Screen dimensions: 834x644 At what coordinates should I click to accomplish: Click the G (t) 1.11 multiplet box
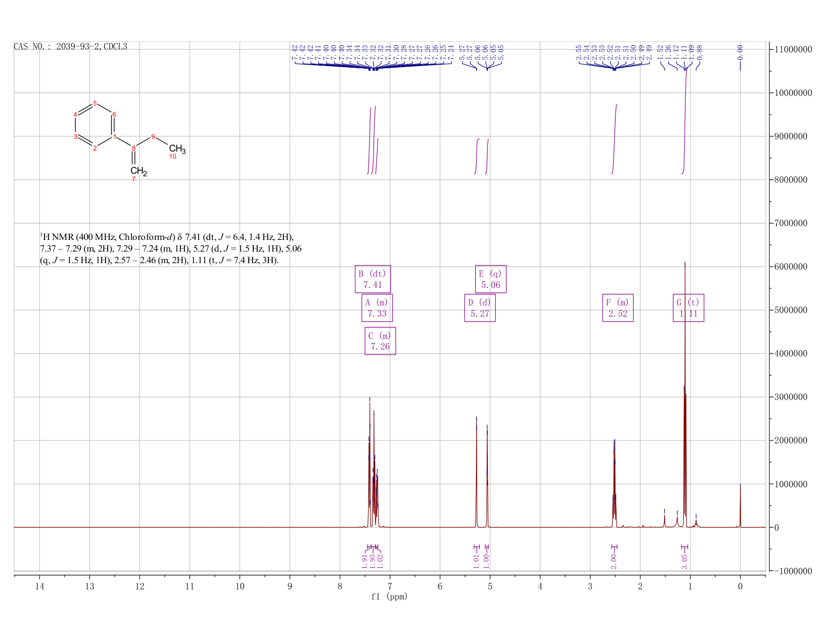pyautogui.click(x=688, y=308)
